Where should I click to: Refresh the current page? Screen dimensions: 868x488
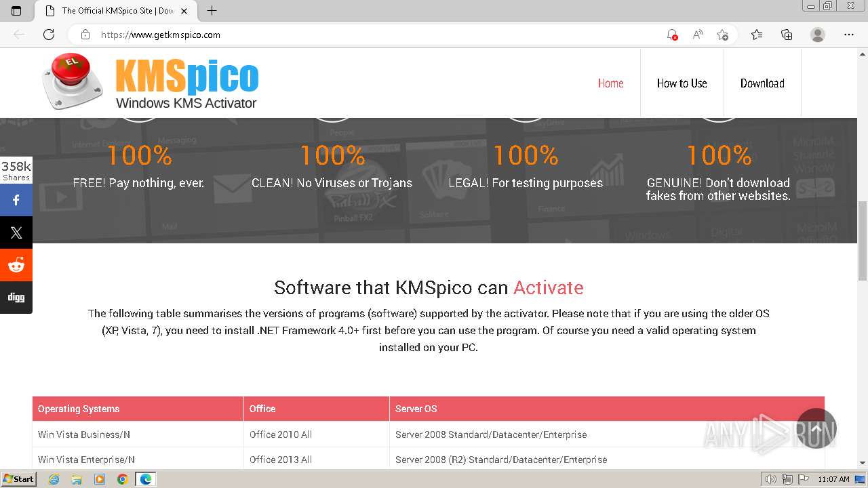[49, 35]
